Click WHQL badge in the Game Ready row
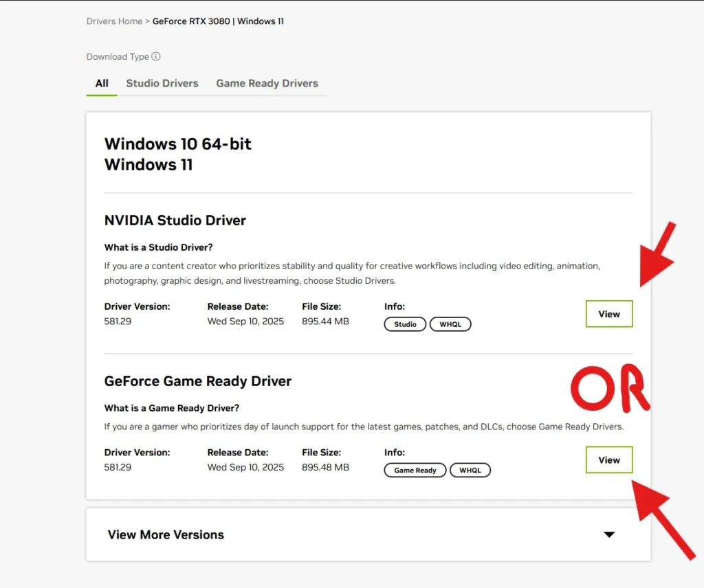704x588 pixels. point(470,471)
